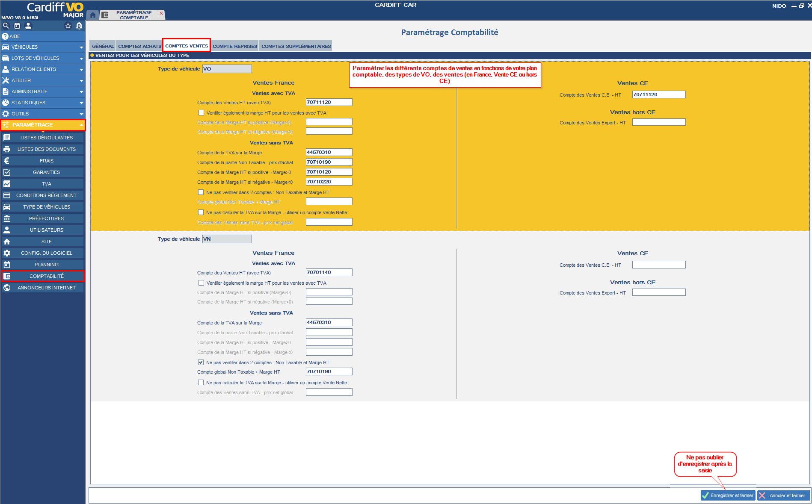Collapse the Paramétrage menu arrow

pos(81,125)
